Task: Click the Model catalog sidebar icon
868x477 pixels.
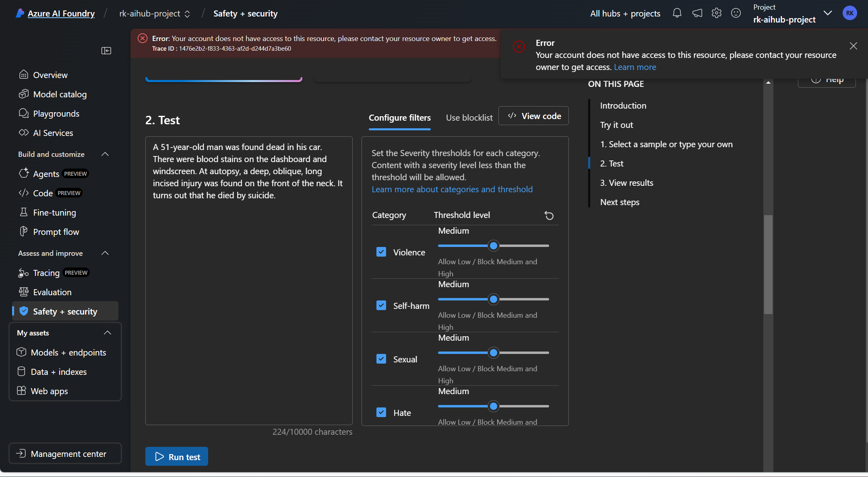Action: pos(24,94)
